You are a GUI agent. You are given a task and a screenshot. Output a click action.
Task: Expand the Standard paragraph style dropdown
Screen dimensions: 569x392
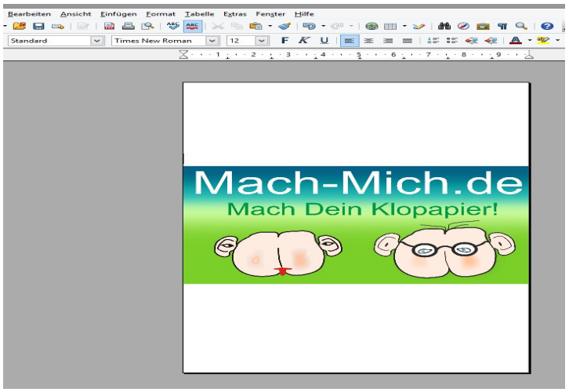pyautogui.click(x=97, y=41)
